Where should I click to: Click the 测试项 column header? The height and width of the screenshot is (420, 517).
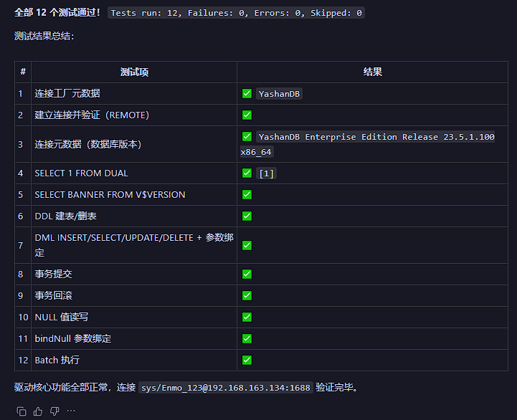point(134,72)
